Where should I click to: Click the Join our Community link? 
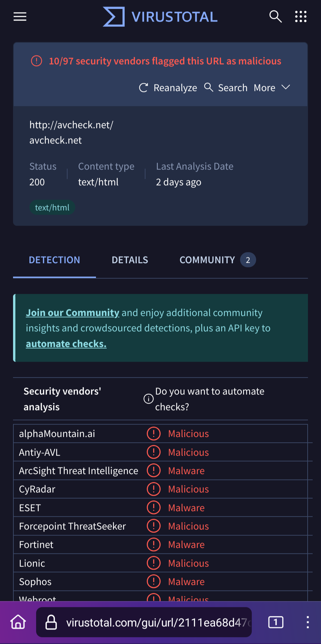pyautogui.click(x=73, y=313)
